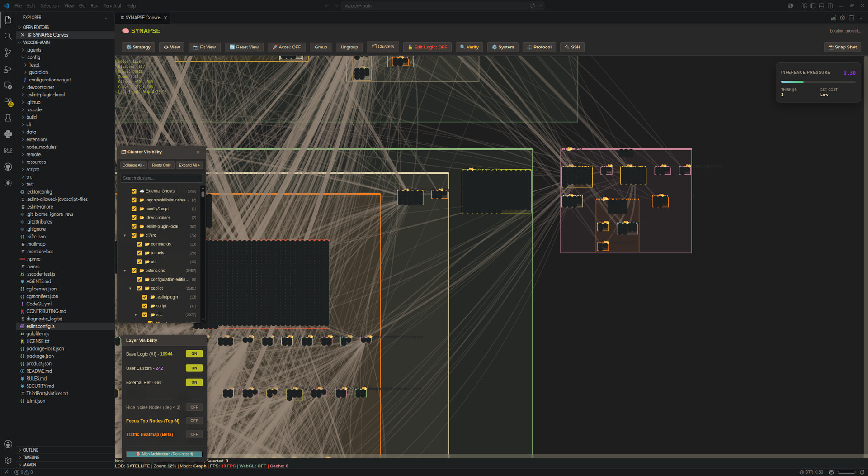
Task: Open the Source Control view
Action: 8,52
